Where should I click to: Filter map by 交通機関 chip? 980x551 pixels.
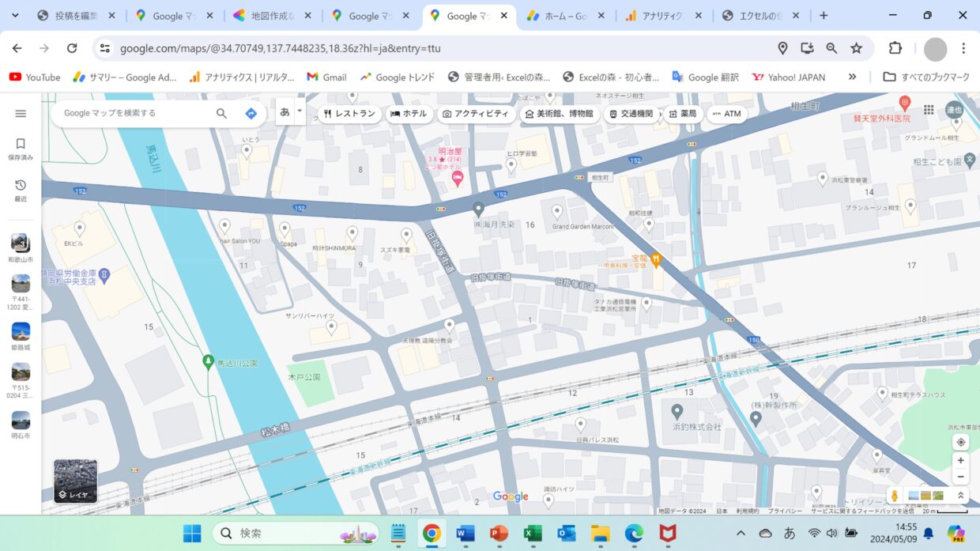click(631, 114)
